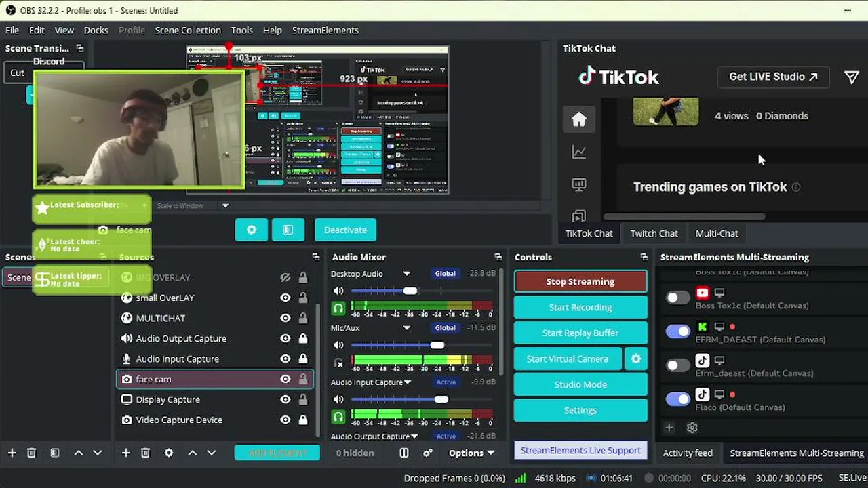Click the TikTok video thumbnail
Viewport: 868px width, 488px height.
click(666, 112)
